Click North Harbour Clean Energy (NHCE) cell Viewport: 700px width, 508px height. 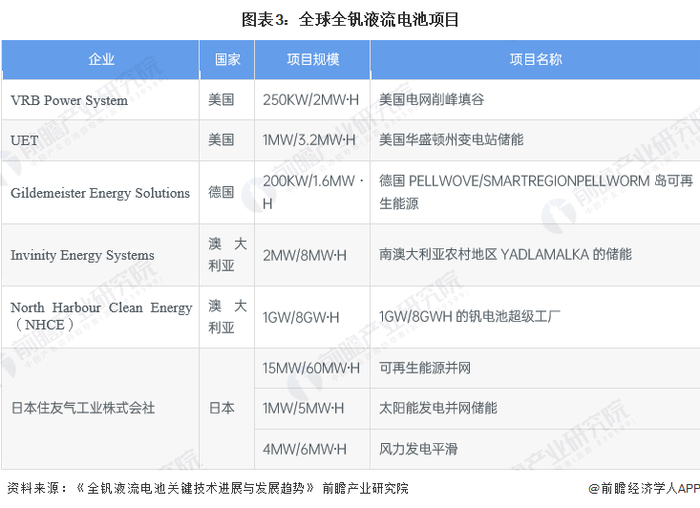point(101,316)
